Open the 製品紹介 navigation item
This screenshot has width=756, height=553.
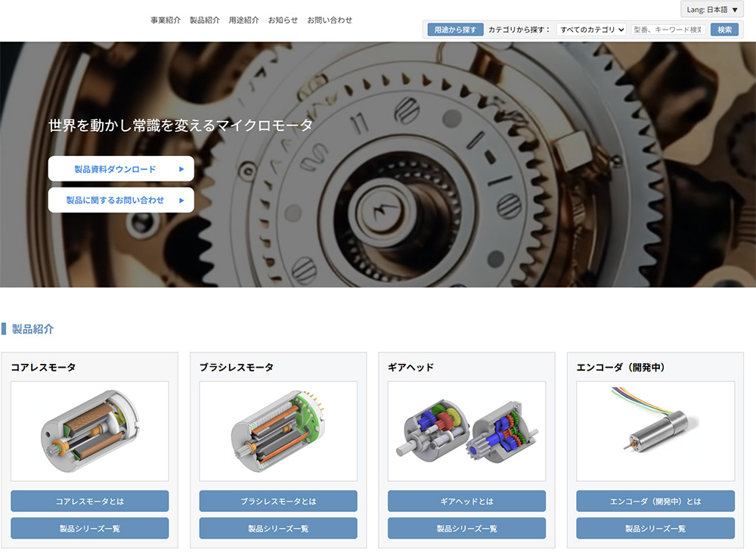tap(205, 20)
